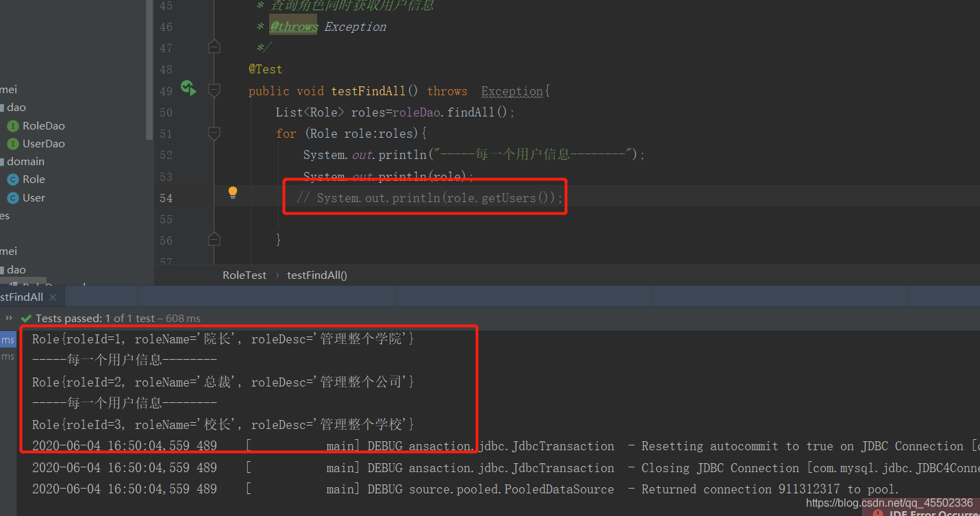Click the Exception keyword on line 49
This screenshot has height=516, width=980.
[512, 91]
